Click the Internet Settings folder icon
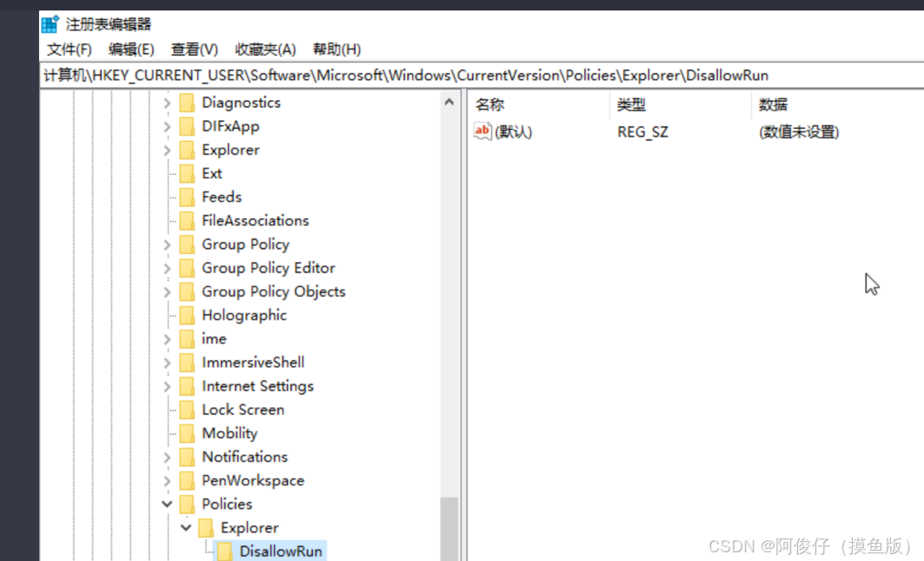This screenshot has height=561, width=924. [186, 385]
